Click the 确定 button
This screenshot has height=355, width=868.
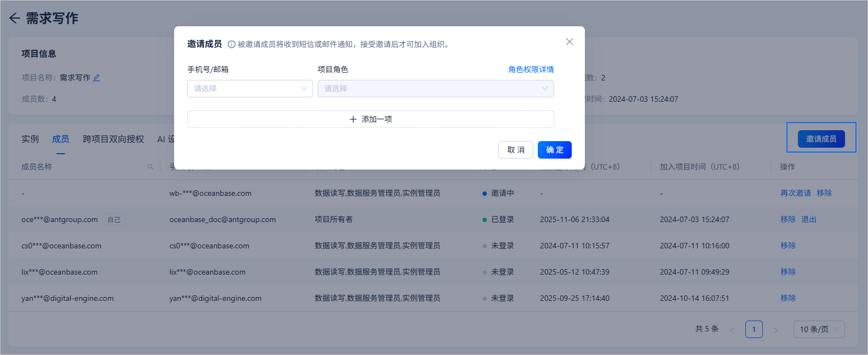coord(555,150)
